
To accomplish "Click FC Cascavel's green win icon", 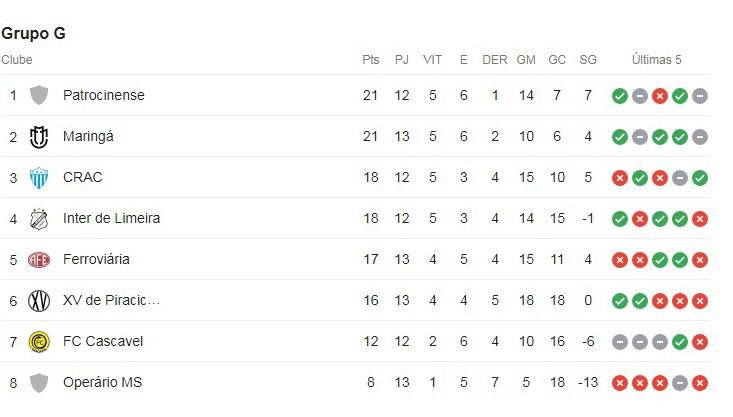I will coord(680,342).
